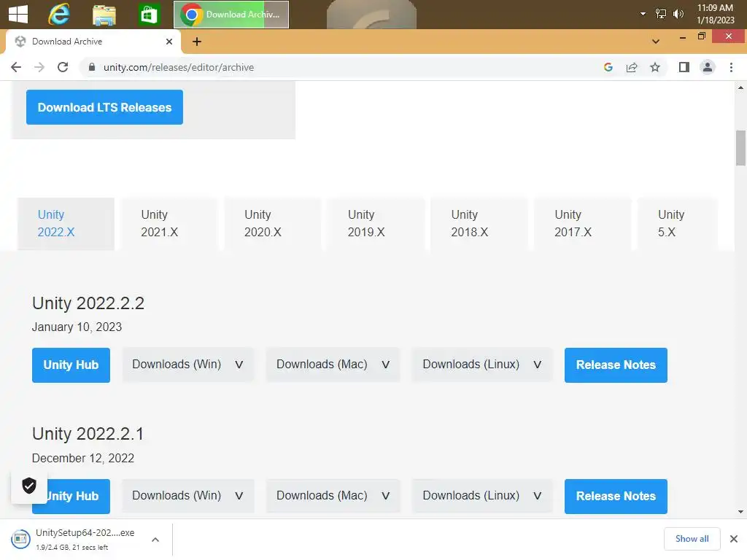Expand Downloads (Win) for Unity 2022.2.1
Image resolution: width=747 pixels, height=560 pixels.
click(x=187, y=496)
